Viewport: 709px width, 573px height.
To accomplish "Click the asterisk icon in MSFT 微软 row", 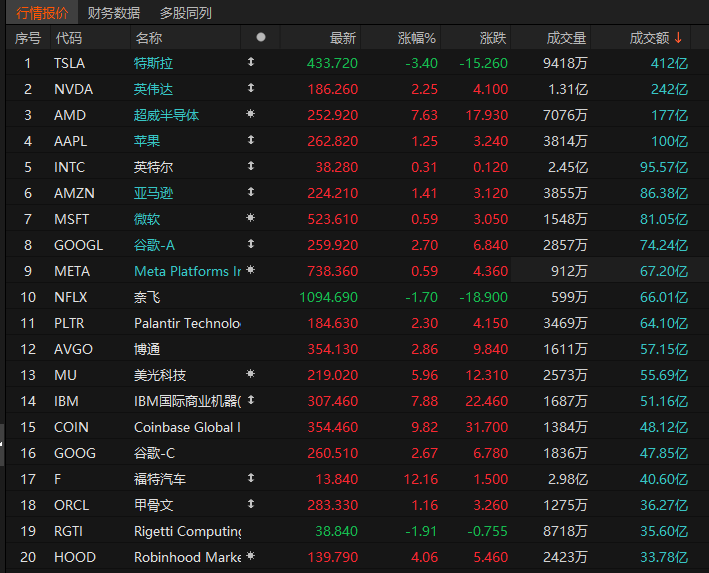I will (x=251, y=219).
